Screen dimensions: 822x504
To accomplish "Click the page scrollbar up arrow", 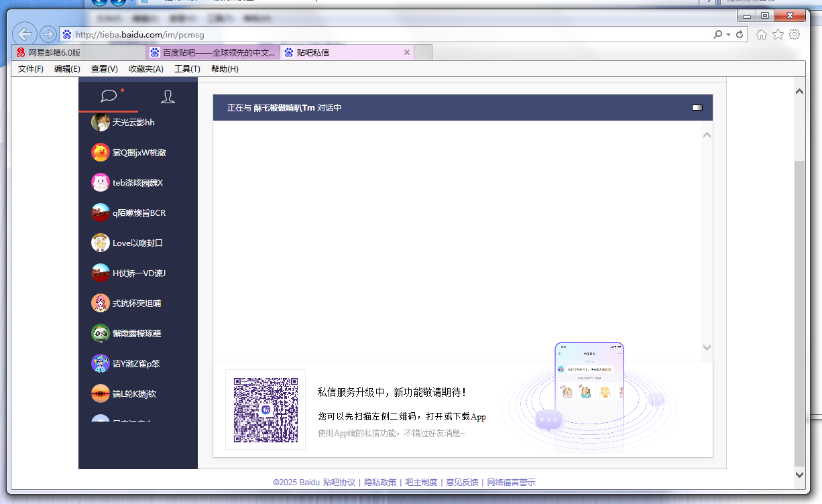I will pos(799,92).
